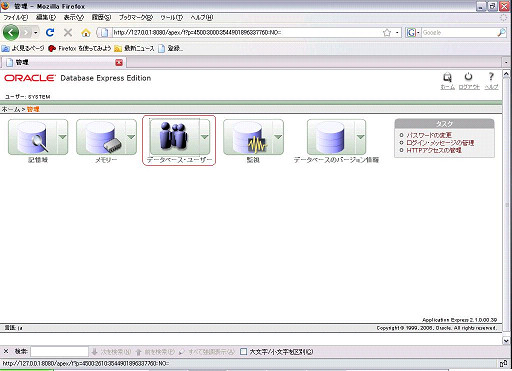Click the よく見るページ bookmark

(x=23, y=48)
